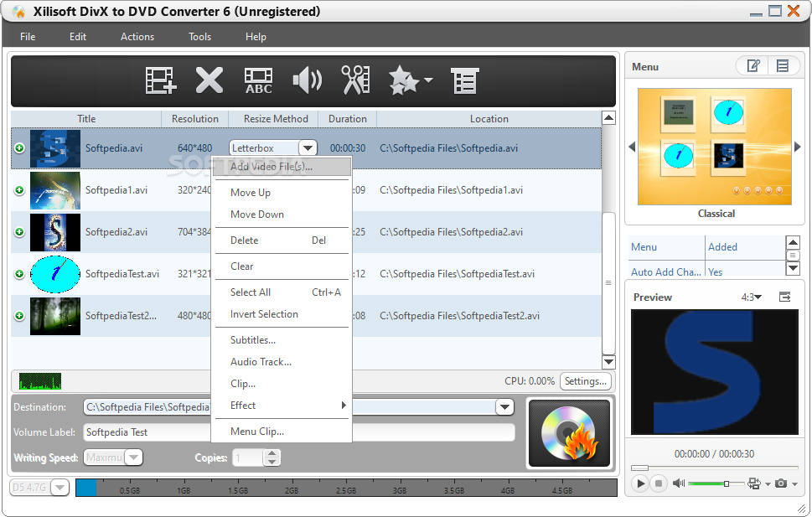Image resolution: width=812 pixels, height=517 pixels.
Task: Click the preview display mode icon
Action: tap(754, 483)
